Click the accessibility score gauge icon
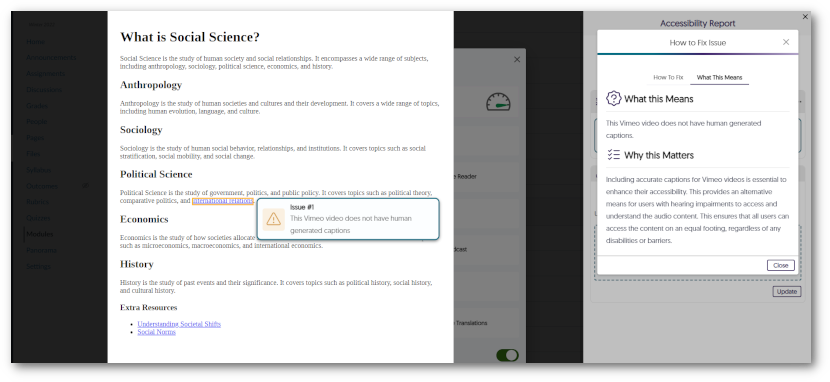The width and height of the screenshot is (830, 382). (498, 102)
